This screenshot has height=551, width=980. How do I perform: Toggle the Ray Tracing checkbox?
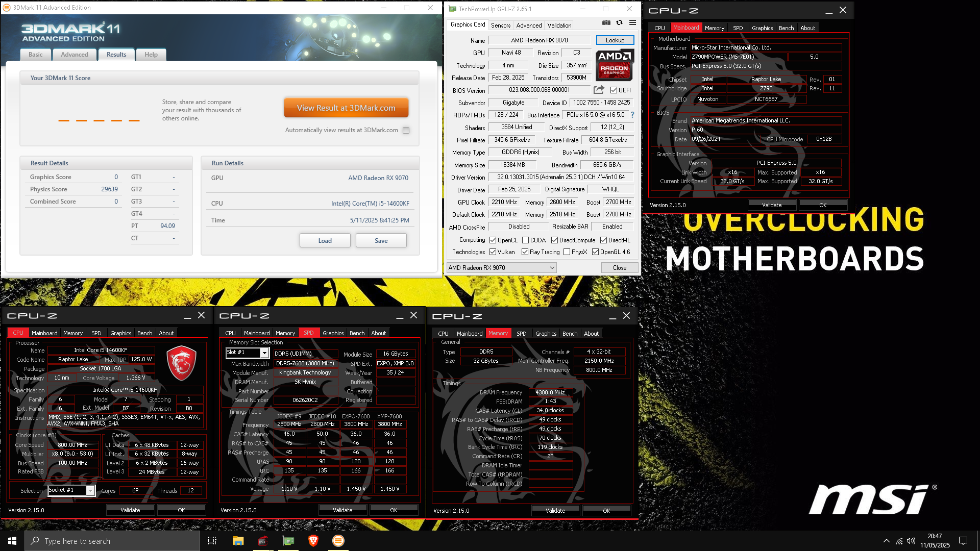525,252
